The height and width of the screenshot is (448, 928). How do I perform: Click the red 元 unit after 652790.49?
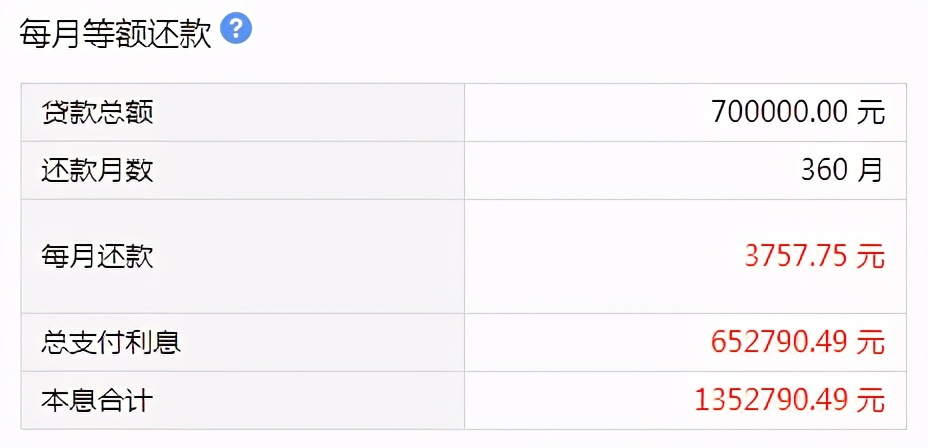coord(871,342)
